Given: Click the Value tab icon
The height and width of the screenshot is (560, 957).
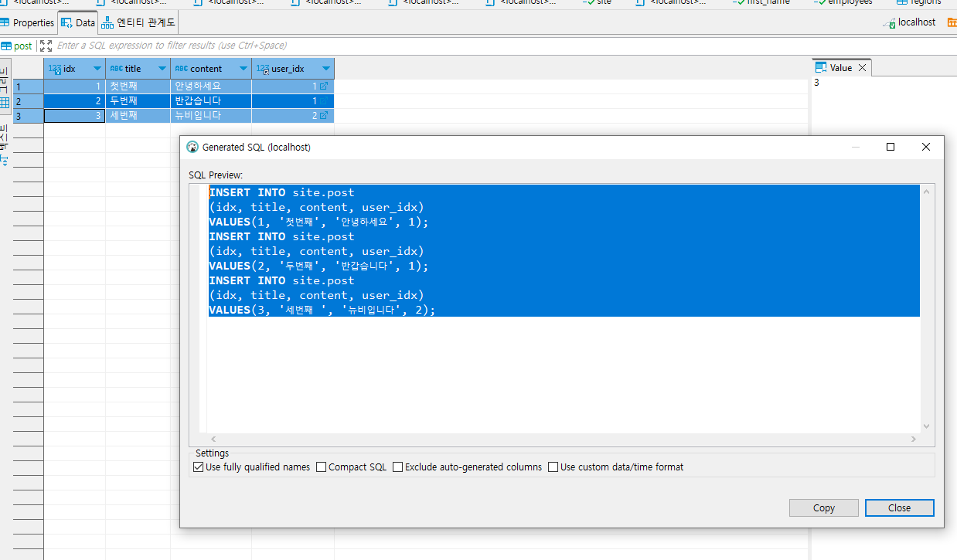Looking at the screenshot, I should 821,68.
